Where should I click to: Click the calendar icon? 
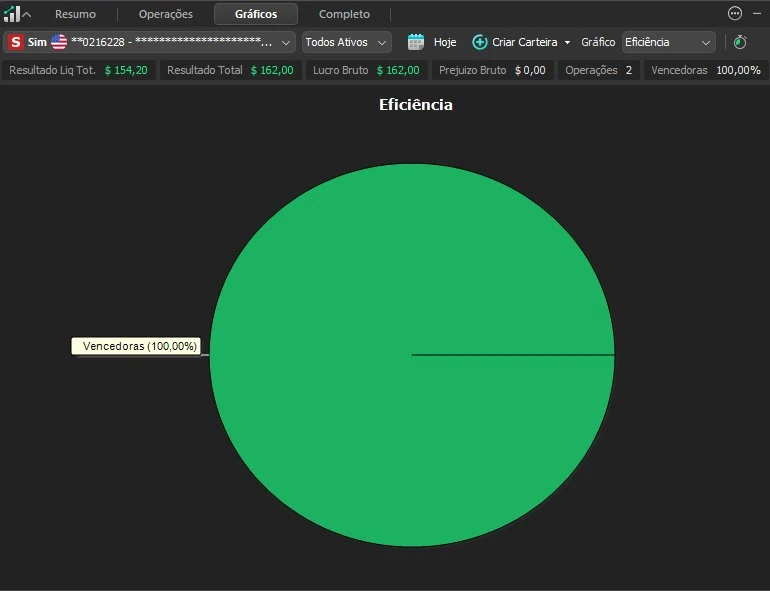point(416,42)
